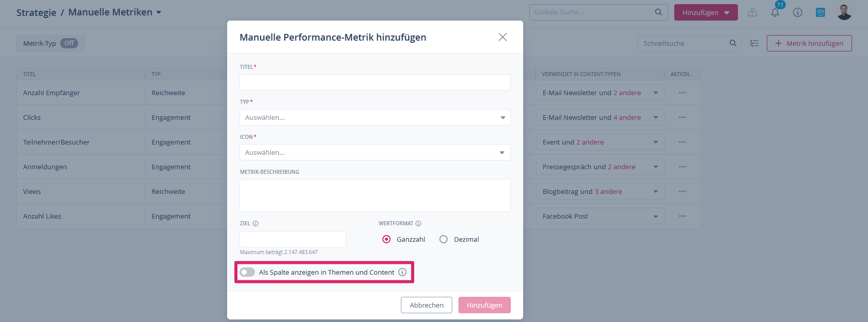This screenshot has width=868, height=322.
Task: Select the Ganzzahl radio option
Action: tap(386, 239)
